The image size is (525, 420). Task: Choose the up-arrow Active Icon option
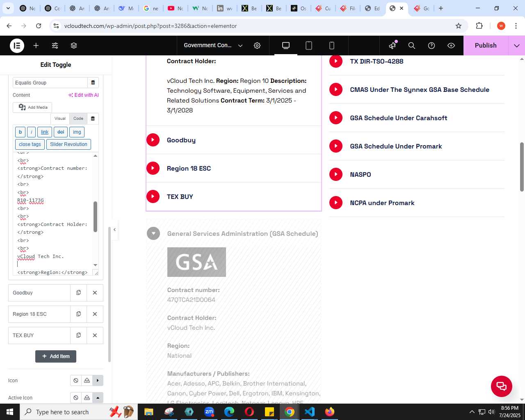click(98, 398)
